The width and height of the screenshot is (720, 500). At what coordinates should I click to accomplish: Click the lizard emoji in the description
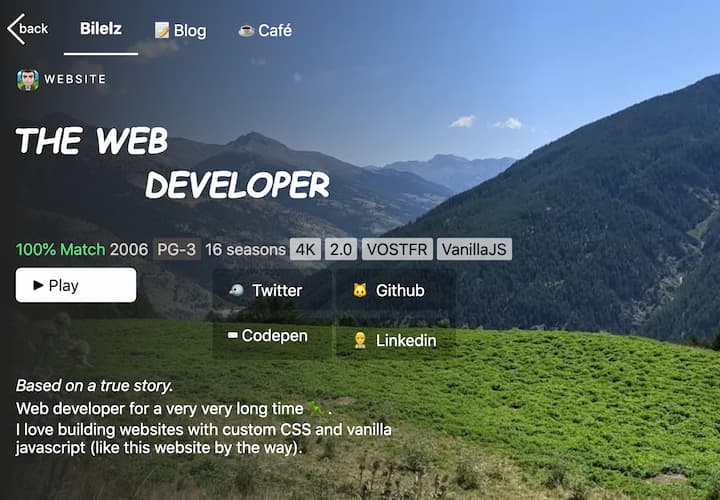click(316, 408)
